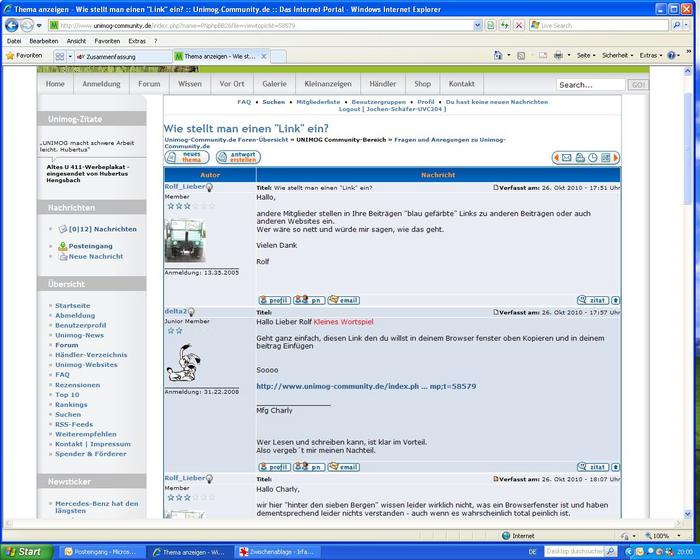Send a pn to Rolf_Lieber in first post
The width and height of the screenshot is (700, 560).
coord(308,300)
